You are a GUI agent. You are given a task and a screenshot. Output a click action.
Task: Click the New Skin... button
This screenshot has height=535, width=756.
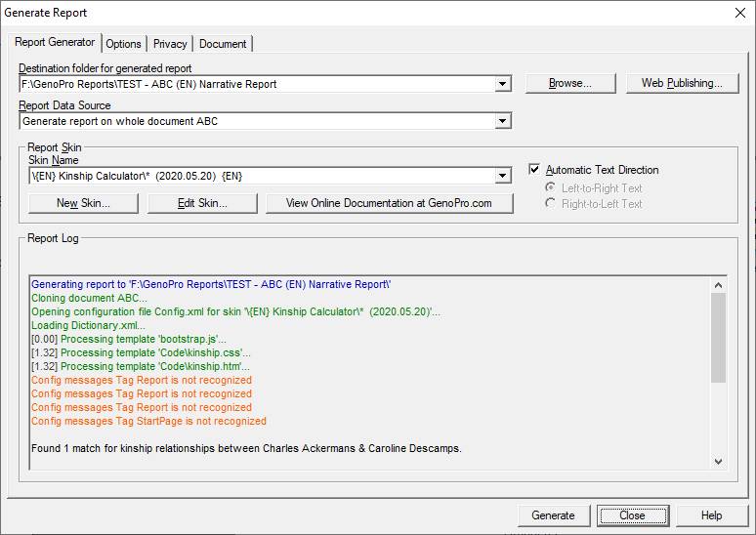83,203
